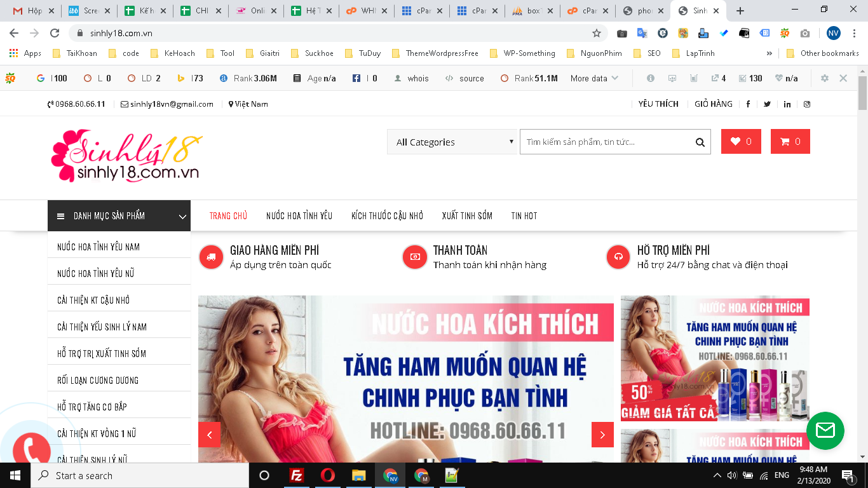Click the next slide arrow on banner

[602, 435]
